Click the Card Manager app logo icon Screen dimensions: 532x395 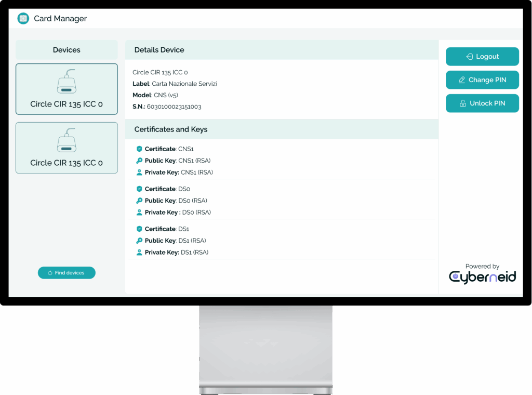(x=23, y=19)
